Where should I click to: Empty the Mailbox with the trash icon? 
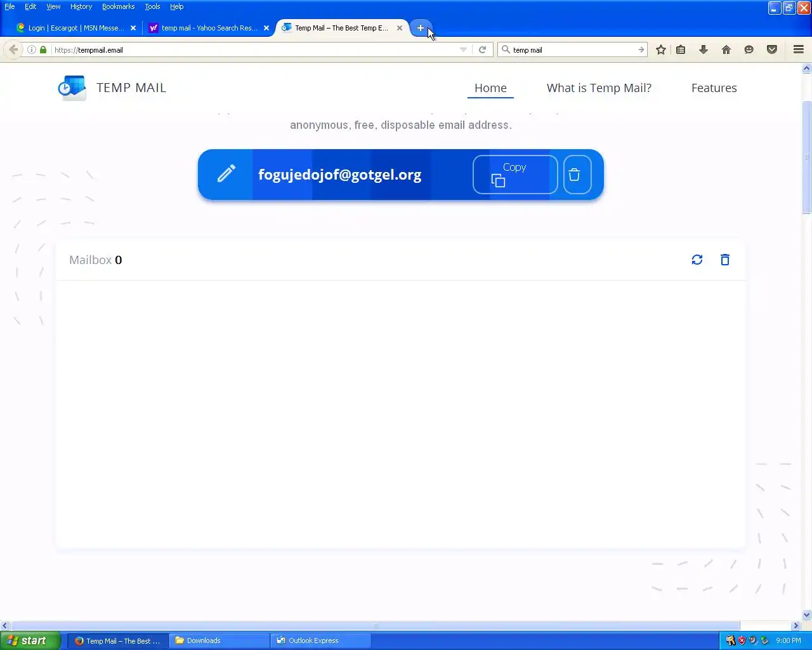(725, 260)
